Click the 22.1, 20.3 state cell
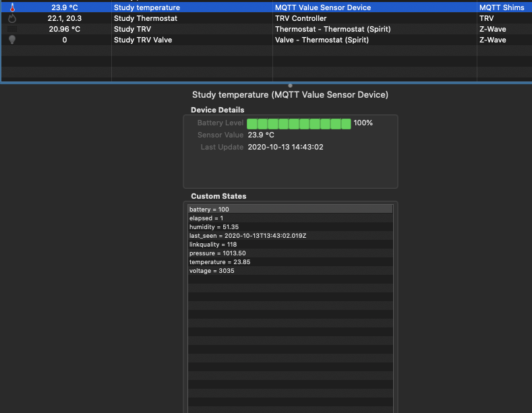 (65, 18)
